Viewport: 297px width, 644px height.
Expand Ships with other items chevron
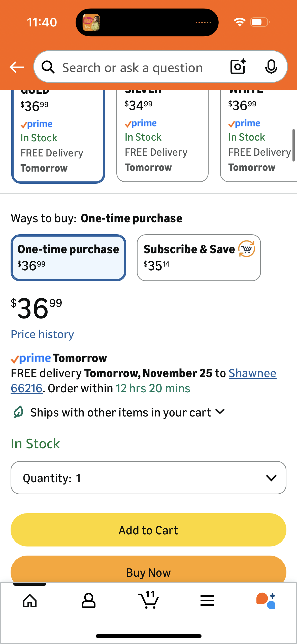[220, 412]
